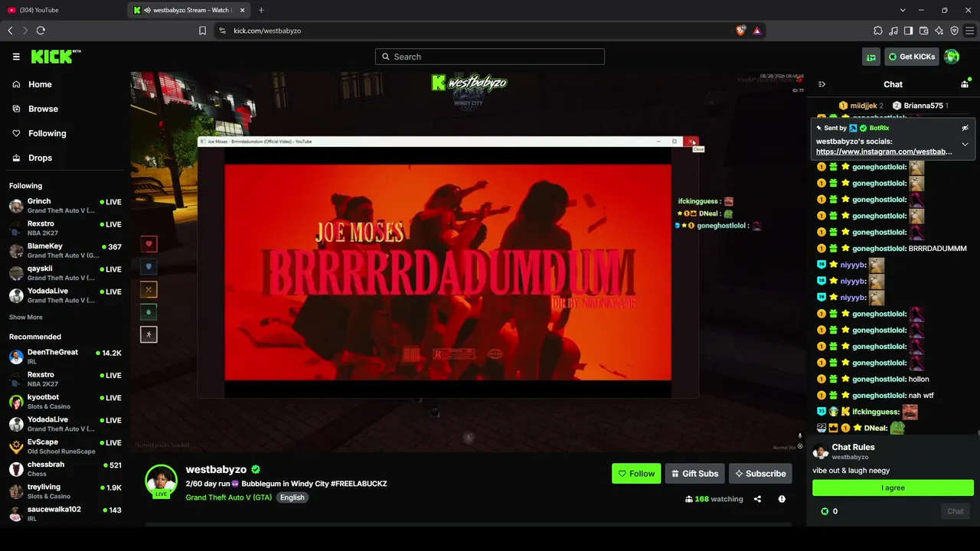
Task: Send message with the Chat button
Action: [x=955, y=511]
